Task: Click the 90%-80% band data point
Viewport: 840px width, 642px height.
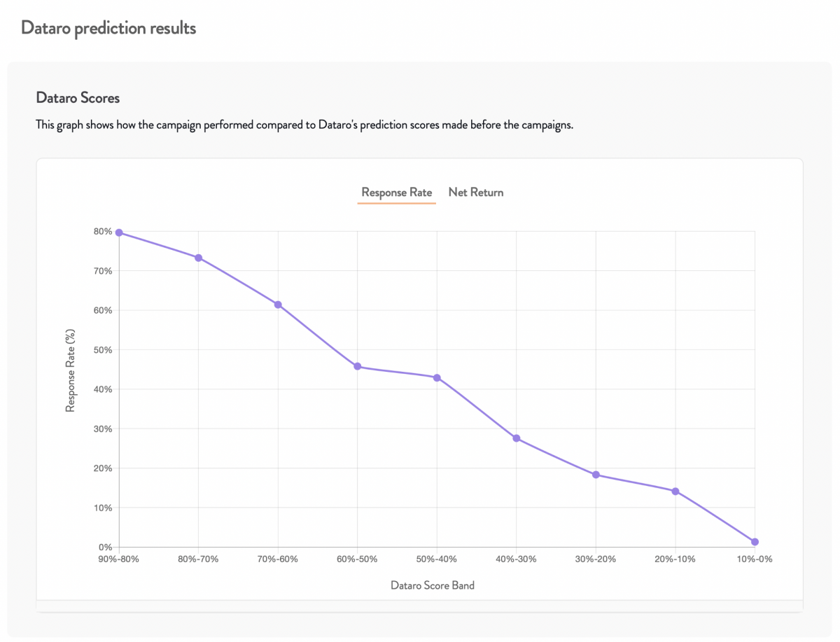Action: click(119, 232)
